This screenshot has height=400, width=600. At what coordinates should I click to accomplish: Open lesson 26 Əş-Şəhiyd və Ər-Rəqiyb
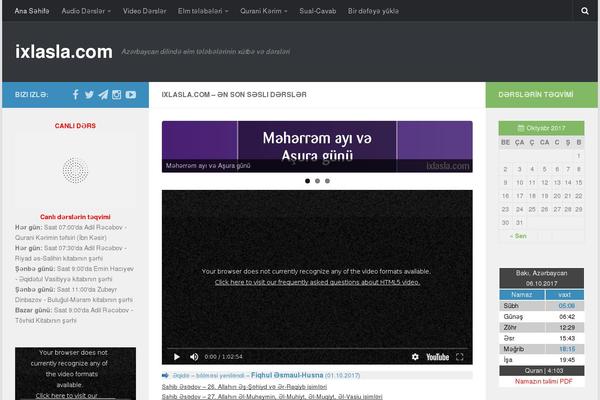[x=244, y=387]
